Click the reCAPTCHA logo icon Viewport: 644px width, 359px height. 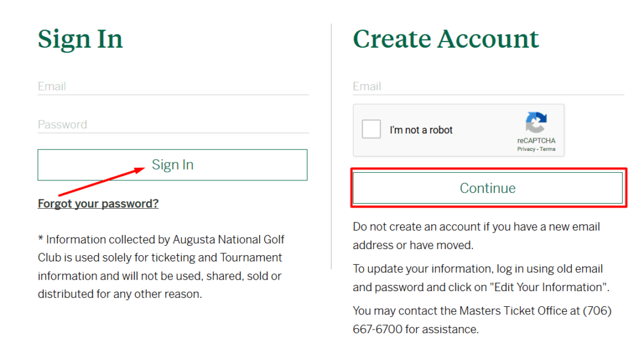pyautogui.click(x=536, y=123)
